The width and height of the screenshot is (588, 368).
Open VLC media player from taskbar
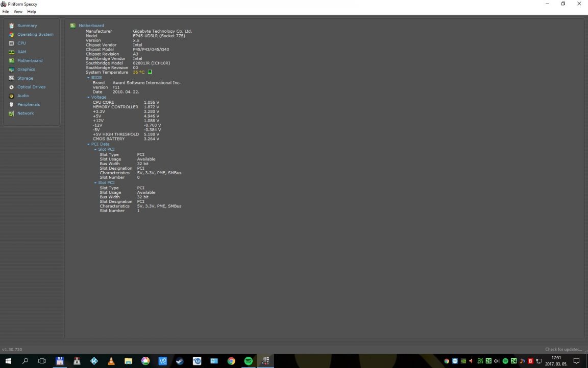tap(111, 361)
